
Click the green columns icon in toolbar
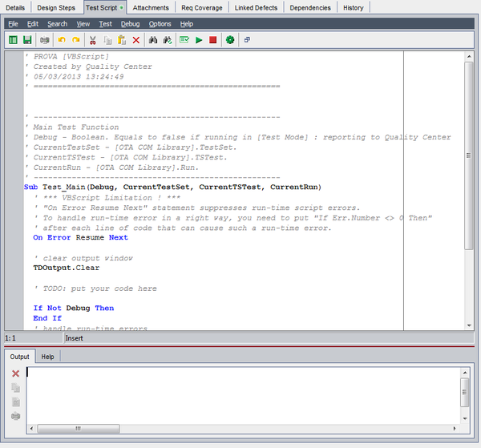click(13, 40)
